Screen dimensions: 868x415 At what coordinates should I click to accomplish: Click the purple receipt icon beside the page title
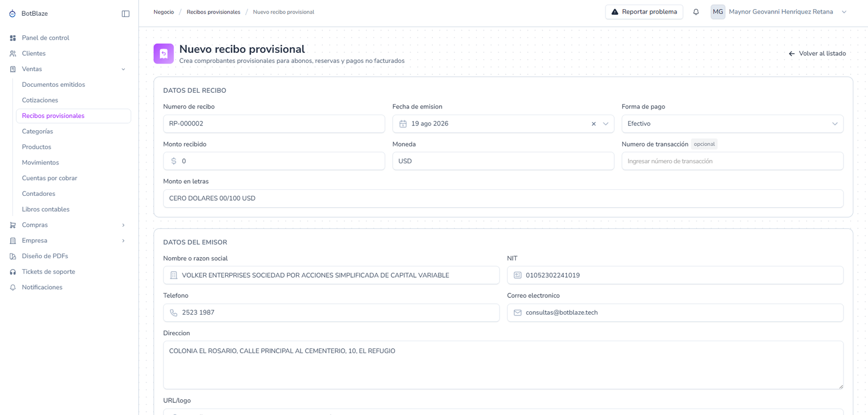point(164,54)
